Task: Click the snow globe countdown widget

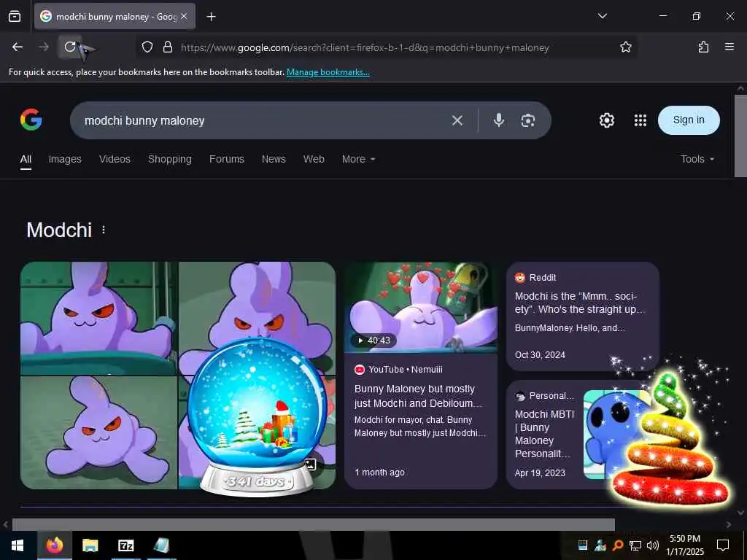Action: tap(258, 416)
